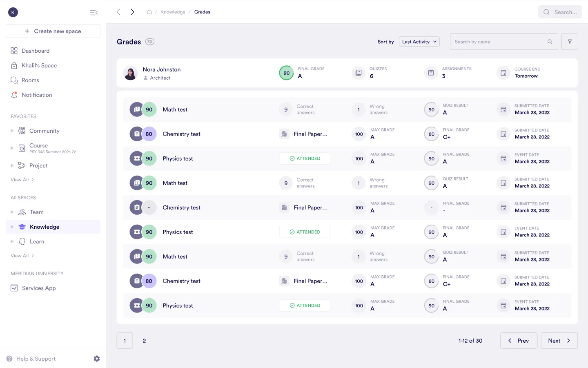Click the Quizzes icon in summary card
This screenshot has height=368, width=588.
point(358,73)
